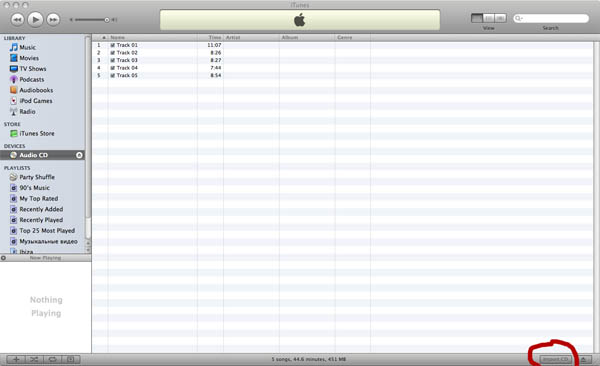Screen dimensions: 600x366
Task: Select the 11:07 time cell
Action: tap(214, 45)
